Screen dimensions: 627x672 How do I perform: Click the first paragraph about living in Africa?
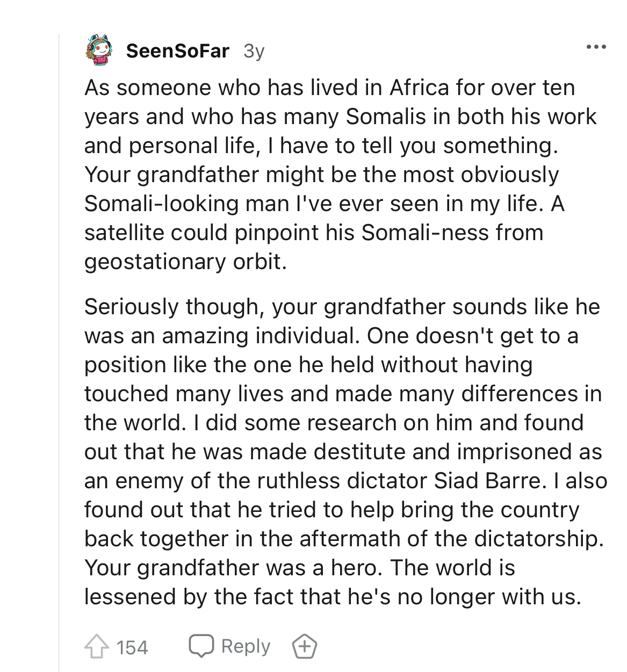[x=341, y=175]
